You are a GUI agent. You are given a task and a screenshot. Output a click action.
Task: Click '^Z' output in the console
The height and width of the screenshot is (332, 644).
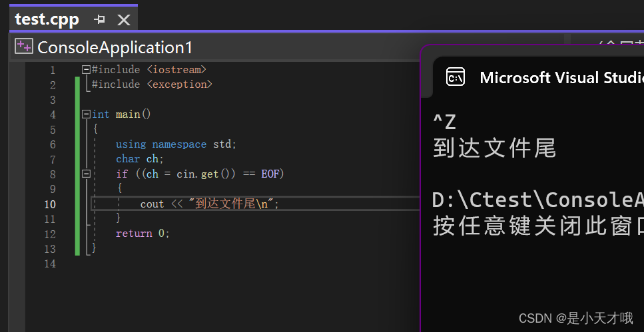[444, 122]
